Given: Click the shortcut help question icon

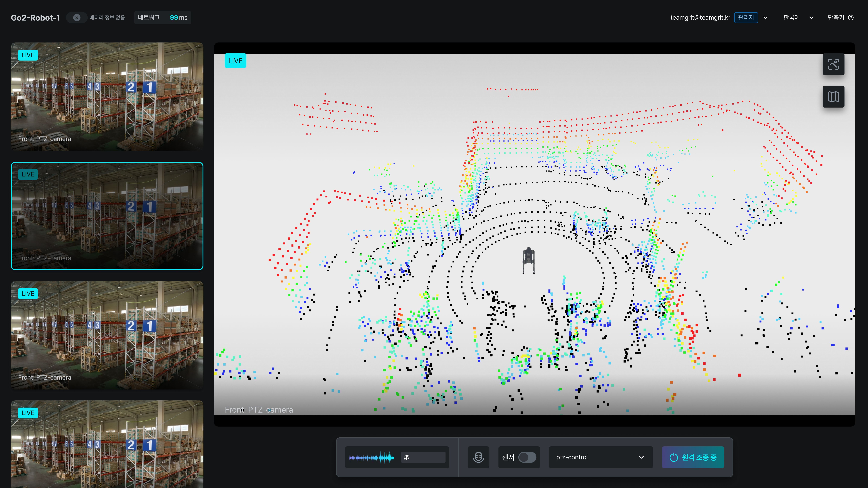Looking at the screenshot, I should pos(851,17).
